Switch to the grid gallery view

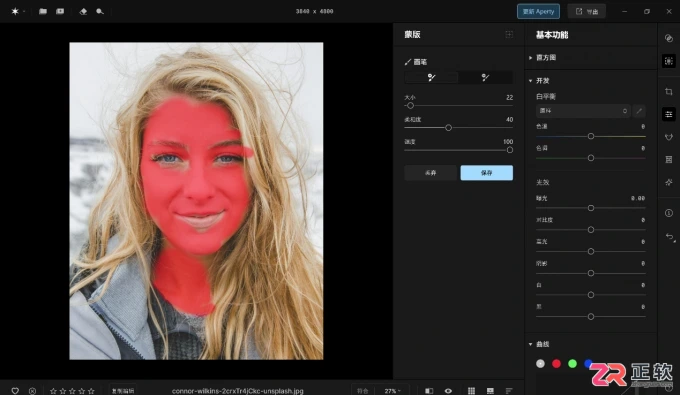click(471, 391)
